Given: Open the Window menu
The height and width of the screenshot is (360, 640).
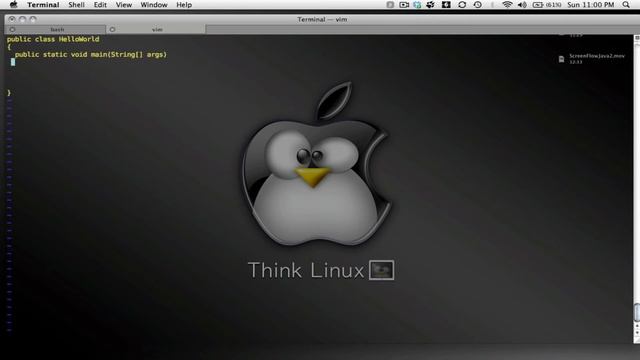Looking at the screenshot, I should click(x=154, y=5).
